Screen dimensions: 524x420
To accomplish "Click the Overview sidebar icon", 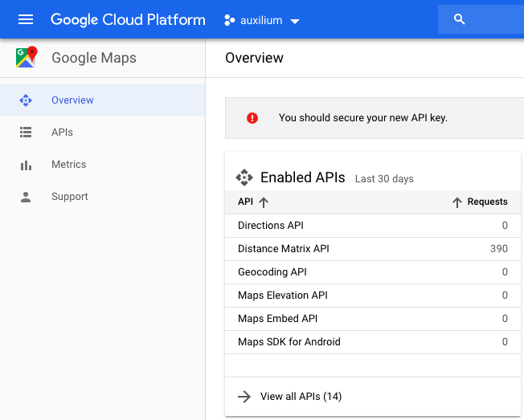I will [x=26, y=100].
